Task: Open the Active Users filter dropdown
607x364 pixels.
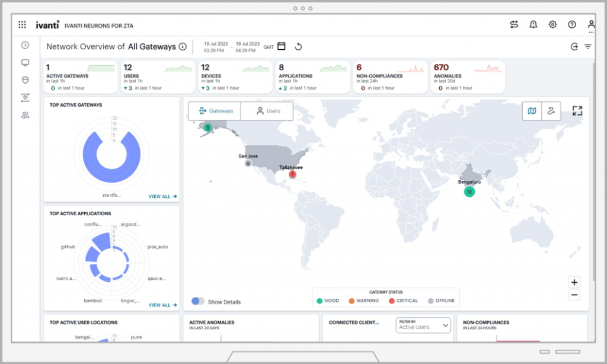Action: 423,325
